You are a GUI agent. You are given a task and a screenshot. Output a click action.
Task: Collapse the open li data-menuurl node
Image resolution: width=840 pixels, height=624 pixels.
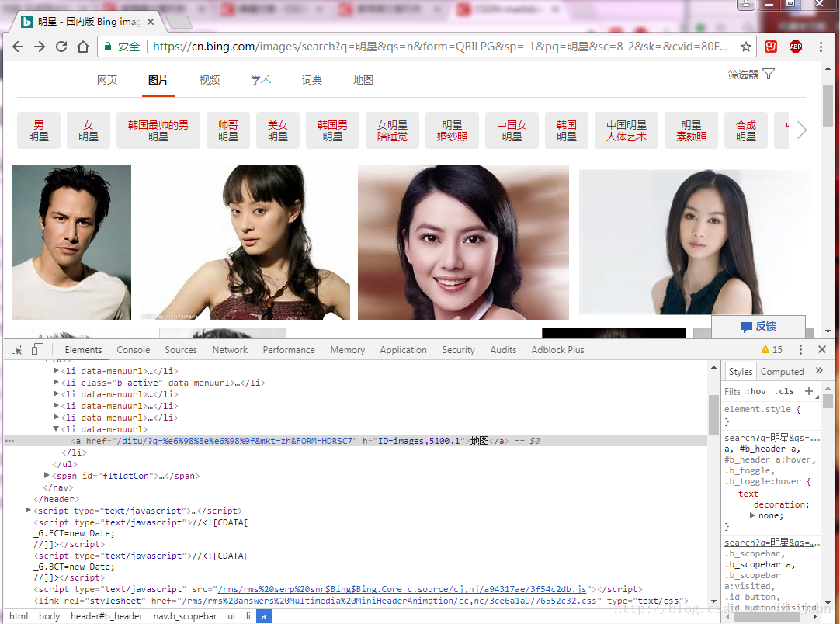coord(56,429)
